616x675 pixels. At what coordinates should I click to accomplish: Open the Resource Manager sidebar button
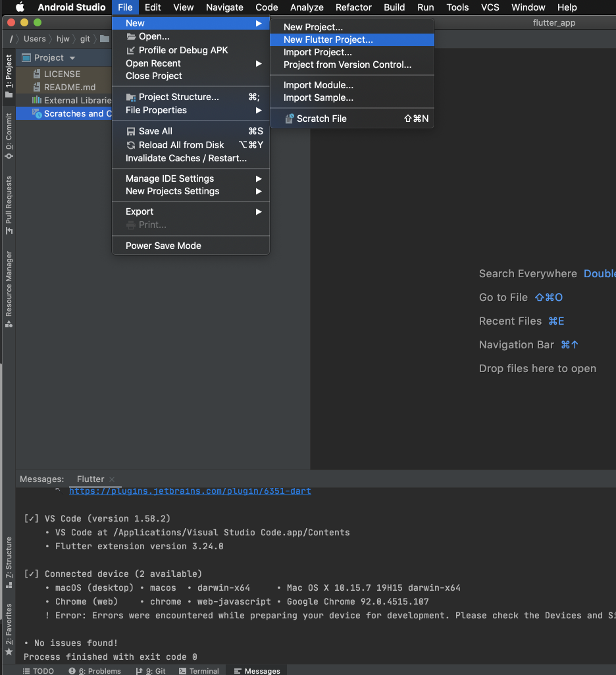[x=9, y=289]
